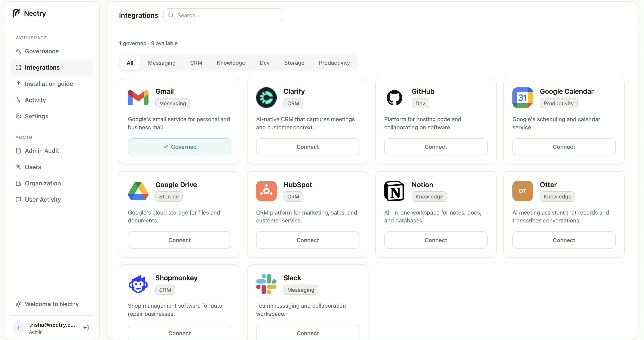Image resolution: width=644 pixels, height=340 pixels.
Task: Open Users admin page
Action: (x=52, y=167)
